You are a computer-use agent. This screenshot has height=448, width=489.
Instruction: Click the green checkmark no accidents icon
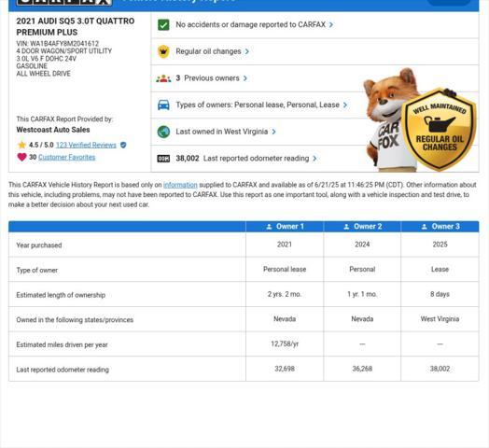pyautogui.click(x=163, y=24)
